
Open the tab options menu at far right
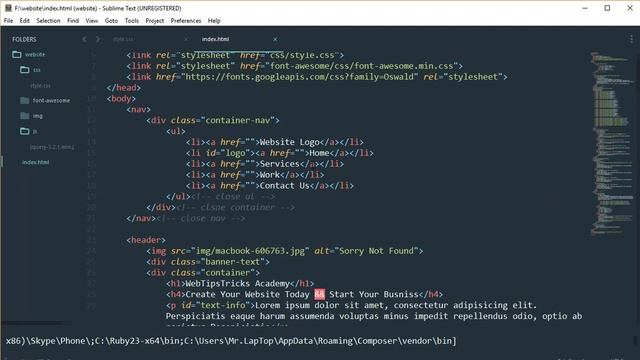pos(631,39)
